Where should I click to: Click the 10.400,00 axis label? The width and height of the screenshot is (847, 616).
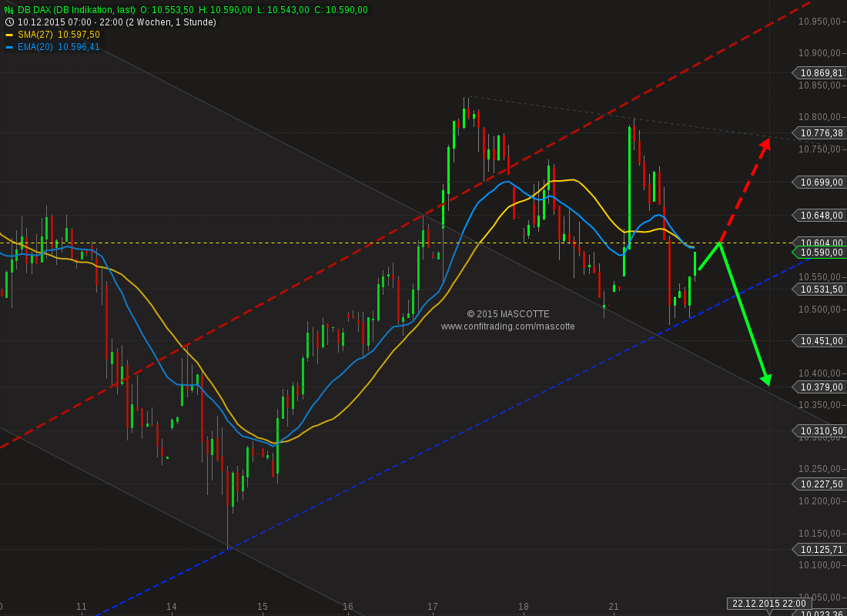[821, 373]
